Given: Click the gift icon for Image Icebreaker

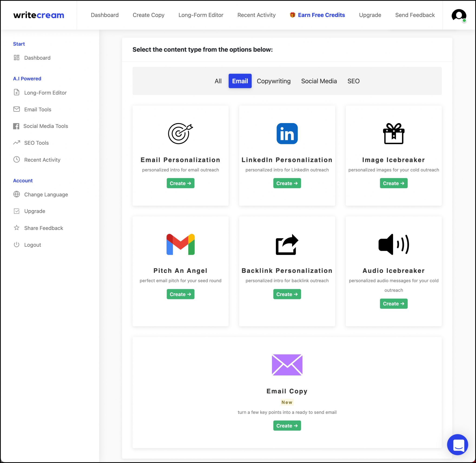Looking at the screenshot, I should [393, 133].
